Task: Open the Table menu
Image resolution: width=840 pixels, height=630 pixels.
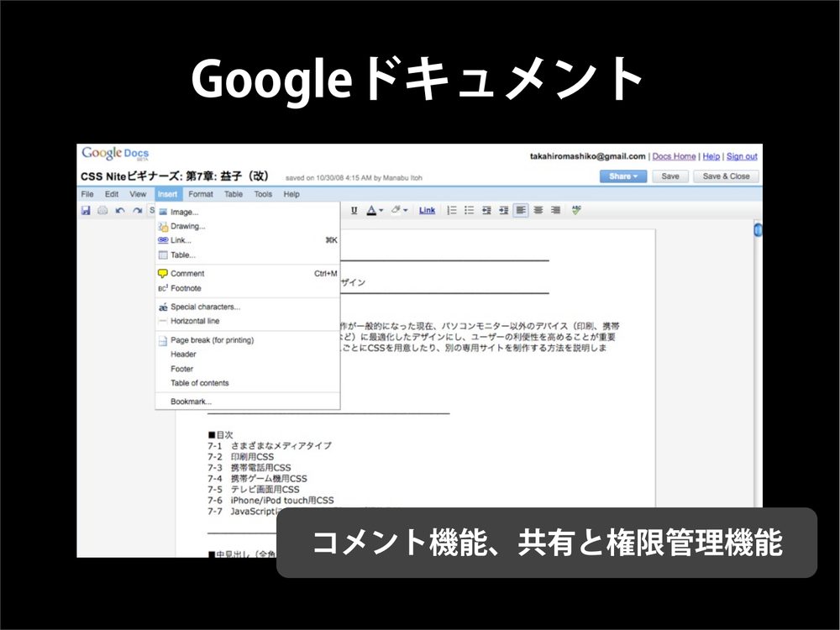Action: 234,194
